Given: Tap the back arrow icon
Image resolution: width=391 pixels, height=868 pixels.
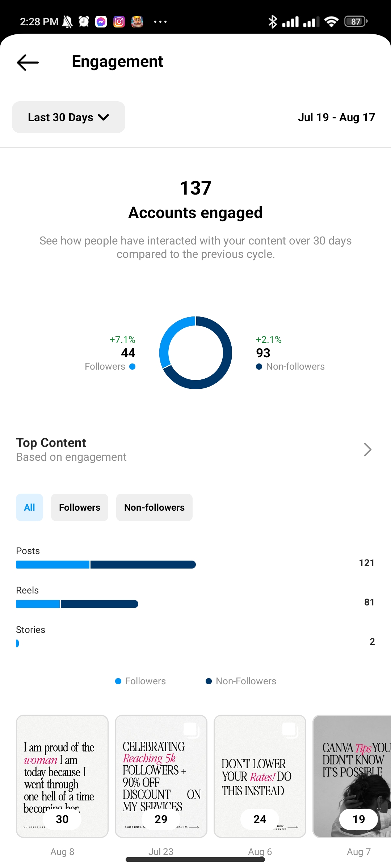Looking at the screenshot, I should [28, 62].
